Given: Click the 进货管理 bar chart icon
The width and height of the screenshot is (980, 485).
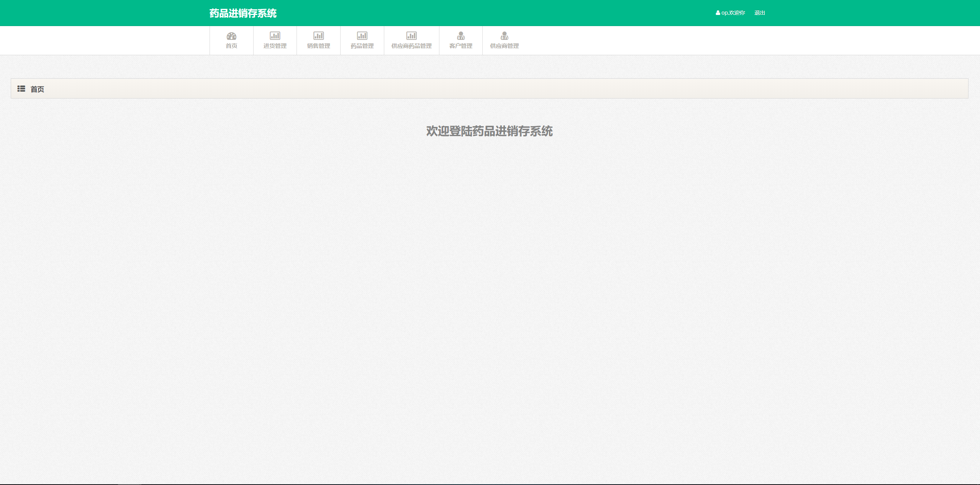Looking at the screenshot, I should coord(275,36).
